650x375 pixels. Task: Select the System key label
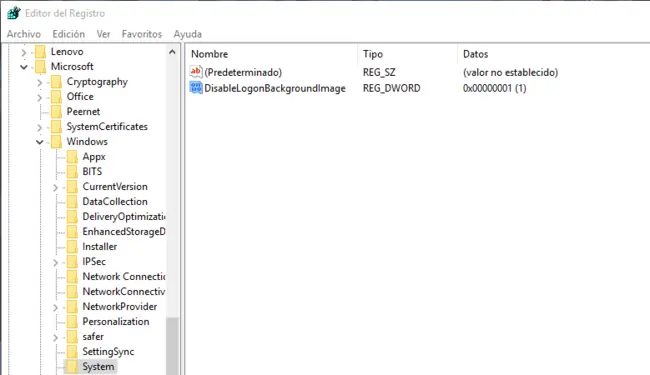pyautogui.click(x=98, y=367)
